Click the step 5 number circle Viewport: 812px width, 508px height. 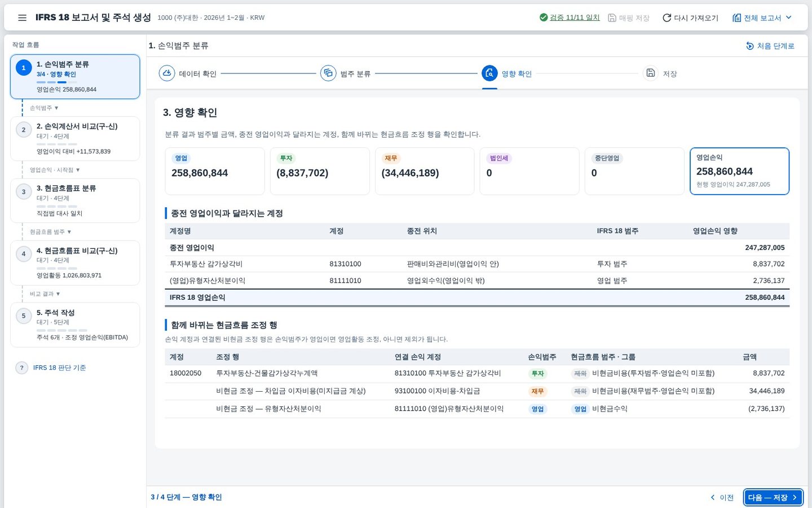24,316
